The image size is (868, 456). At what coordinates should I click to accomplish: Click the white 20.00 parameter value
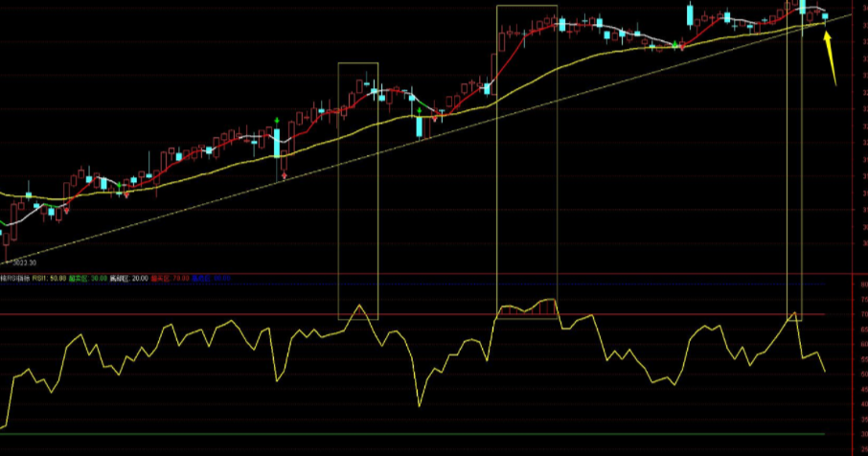coord(140,279)
